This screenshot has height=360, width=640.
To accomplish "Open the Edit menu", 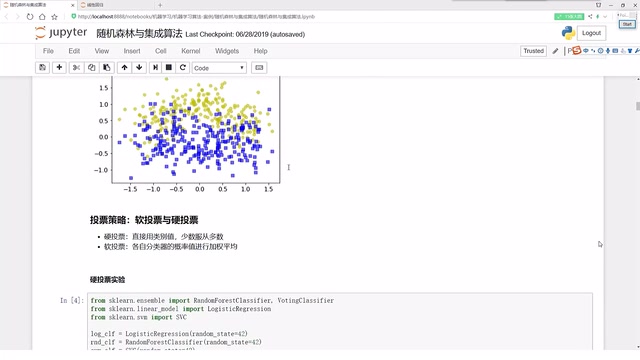I will click(x=74, y=51).
